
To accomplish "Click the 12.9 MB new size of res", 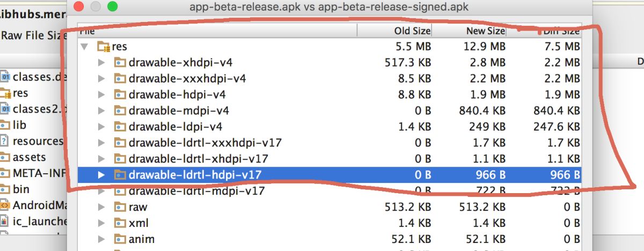I will point(485,47).
